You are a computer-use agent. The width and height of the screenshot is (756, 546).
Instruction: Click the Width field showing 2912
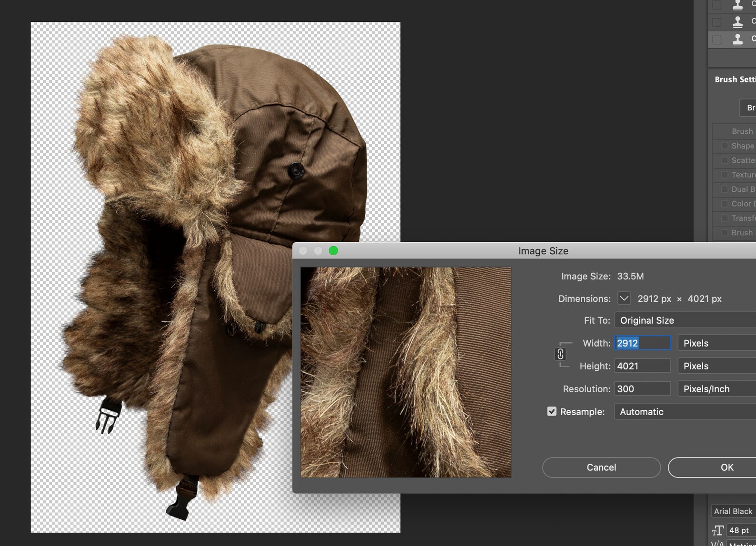(643, 343)
